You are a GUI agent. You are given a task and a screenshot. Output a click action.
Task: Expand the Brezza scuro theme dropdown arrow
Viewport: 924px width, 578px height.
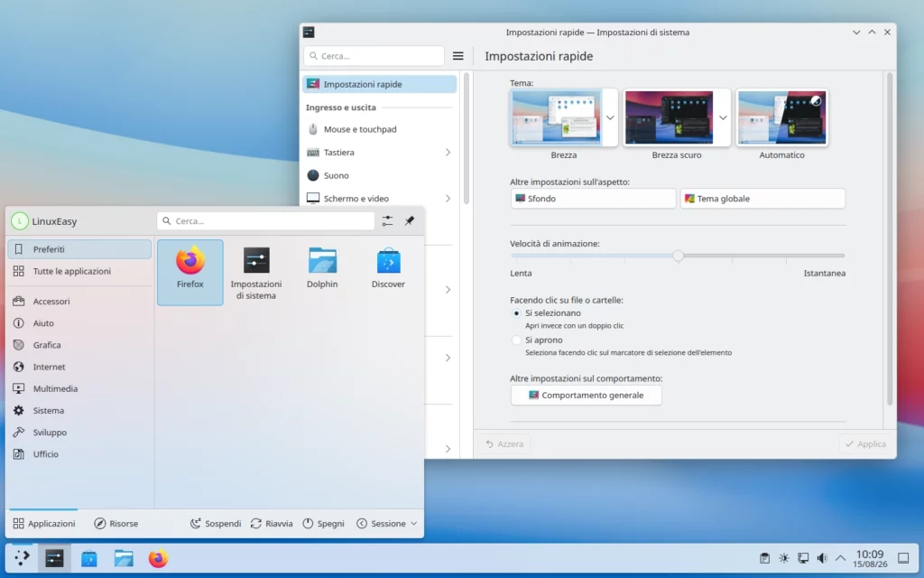[x=723, y=118]
